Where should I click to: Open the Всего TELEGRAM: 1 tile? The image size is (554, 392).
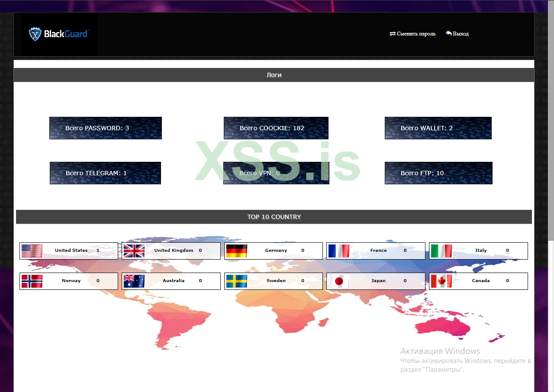[105, 173]
